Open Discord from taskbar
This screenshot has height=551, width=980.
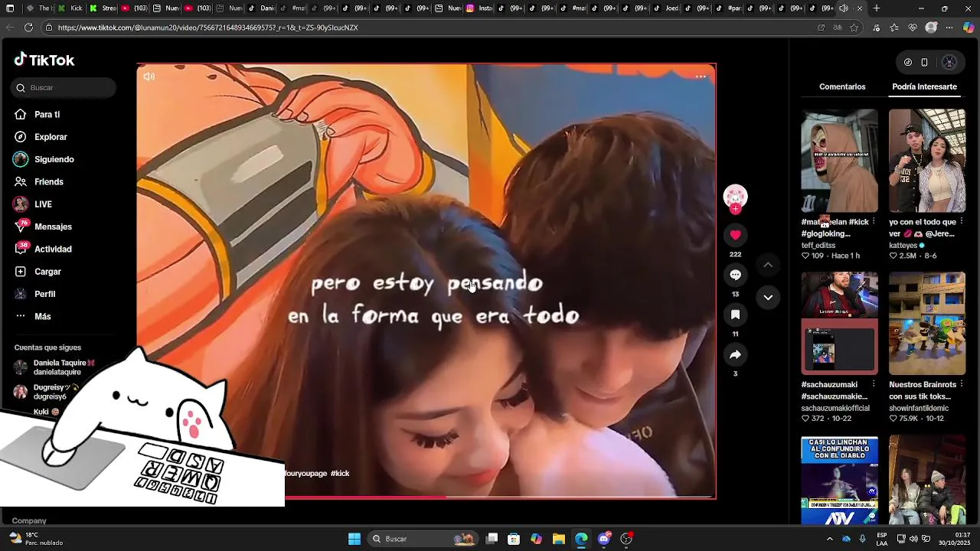click(603, 539)
